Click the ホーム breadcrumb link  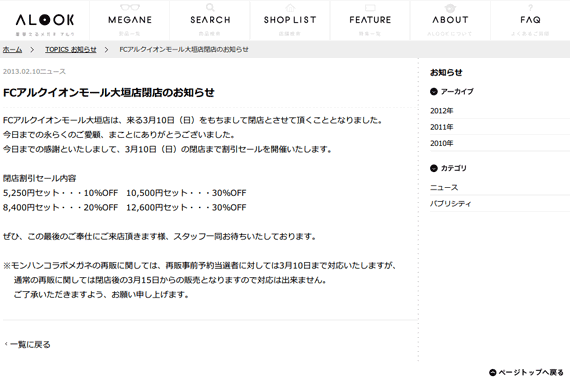coord(12,49)
